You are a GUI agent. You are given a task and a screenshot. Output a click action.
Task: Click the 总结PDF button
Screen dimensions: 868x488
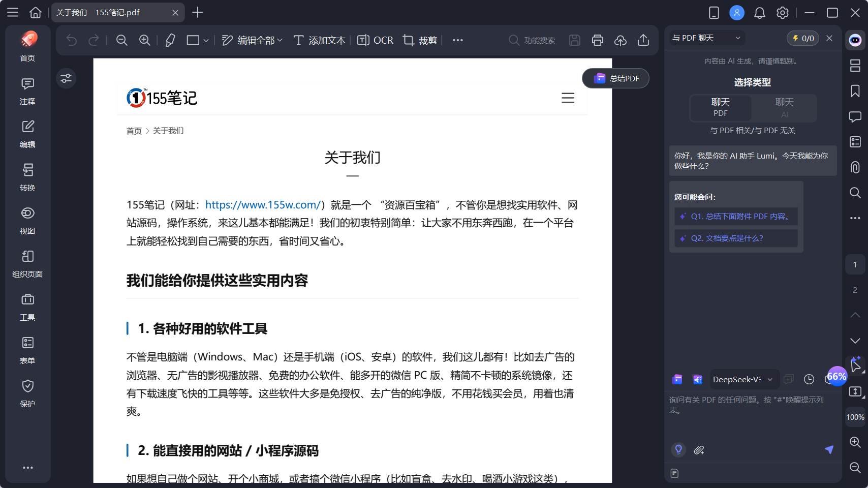(615, 78)
